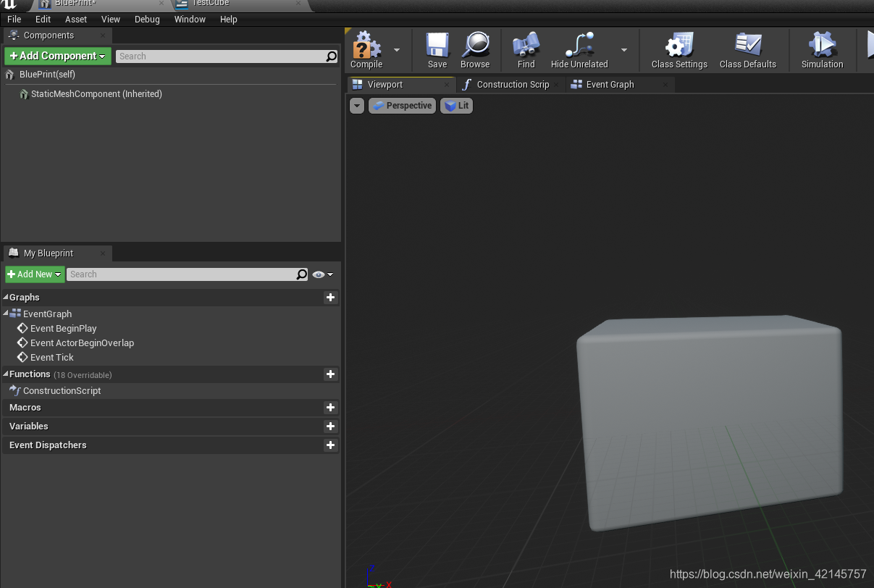Image resolution: width=874 pixels, height=588 pixels.
Task: Close the Components panel tab
Action: pyautogui.click(x=103, y=35)
